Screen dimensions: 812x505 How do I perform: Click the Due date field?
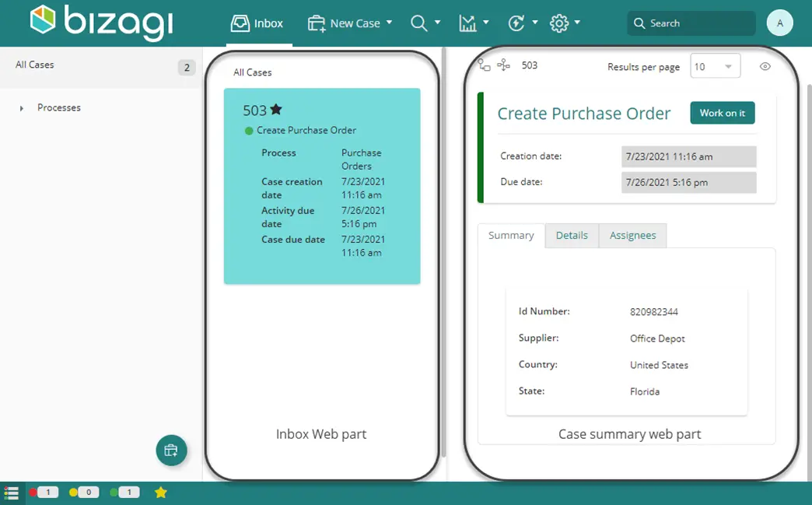click(689, 182)
